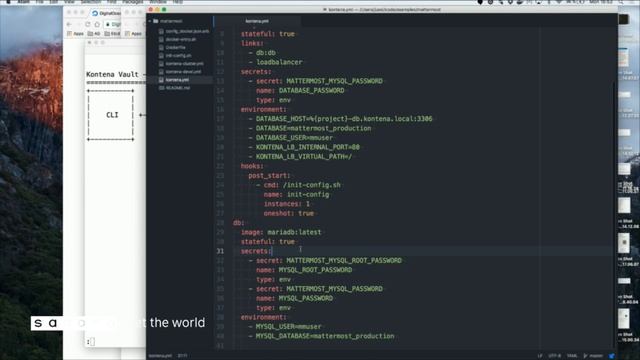Click the 'Kontena Vault' heading text
This screenshot has height=360, width=640.
pos(112,74)
